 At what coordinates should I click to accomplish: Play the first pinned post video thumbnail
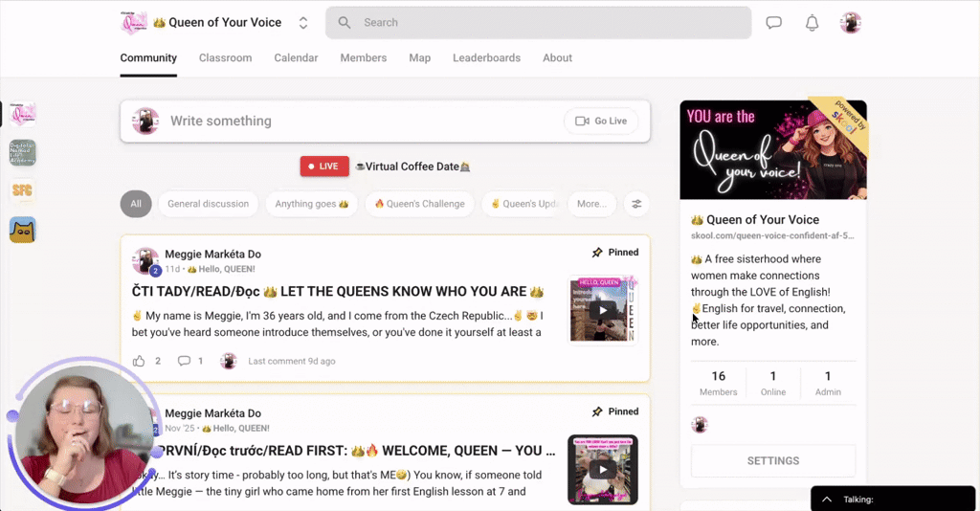click(x=603, y=310)
